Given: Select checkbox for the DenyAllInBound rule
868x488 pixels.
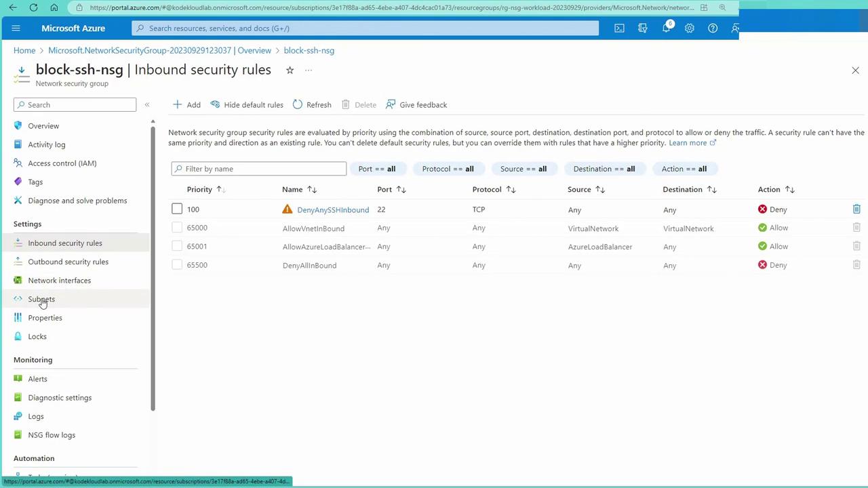Looking at the screenshot, I should [177, 265].
